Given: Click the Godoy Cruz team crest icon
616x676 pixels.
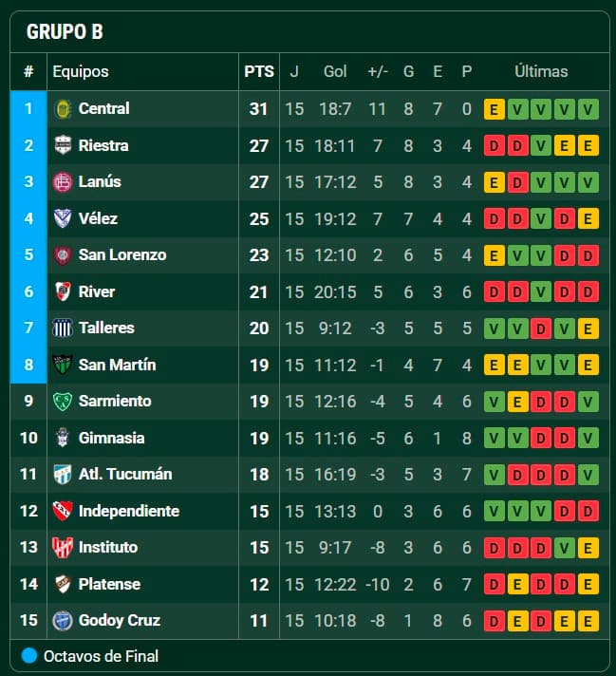Looking at the screenshot, I should (63, 621).
